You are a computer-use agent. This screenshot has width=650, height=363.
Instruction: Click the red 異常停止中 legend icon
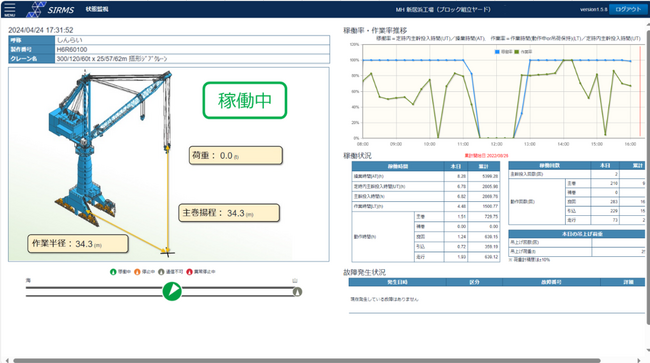click(189, 272)
